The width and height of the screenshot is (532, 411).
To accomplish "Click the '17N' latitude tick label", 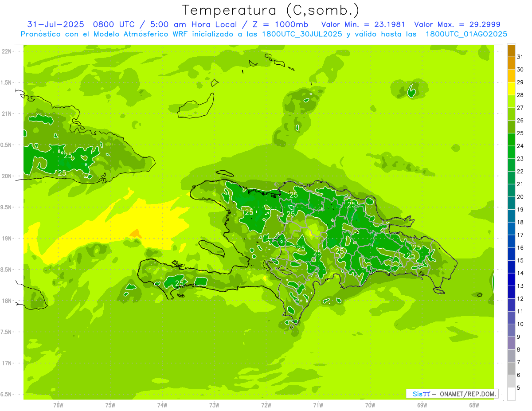I will tap(6, 363).
